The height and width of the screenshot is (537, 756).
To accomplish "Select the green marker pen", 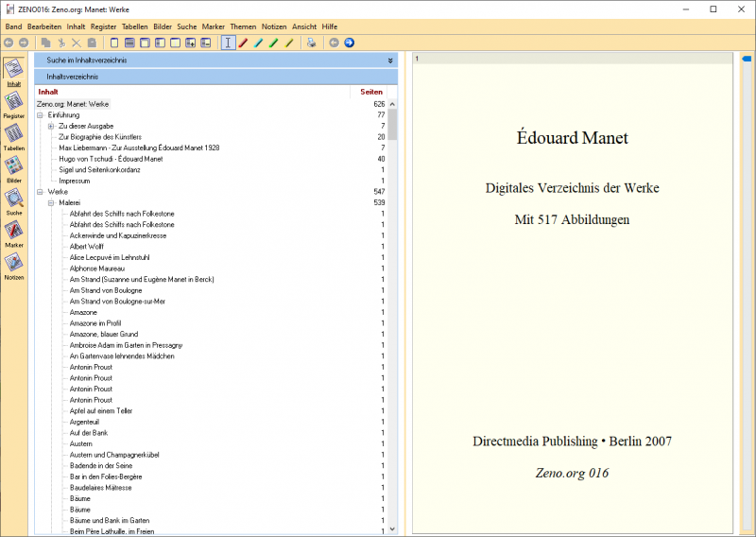I will point(273,43).
